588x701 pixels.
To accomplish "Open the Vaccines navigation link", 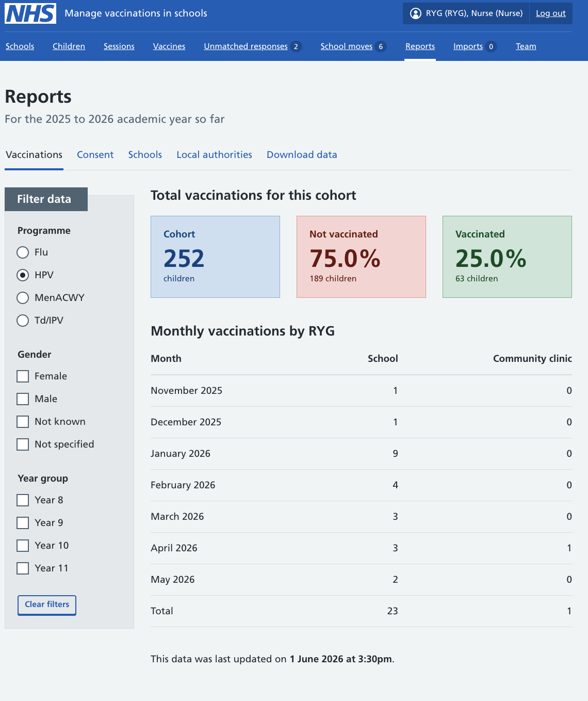I will click(169, 46).
